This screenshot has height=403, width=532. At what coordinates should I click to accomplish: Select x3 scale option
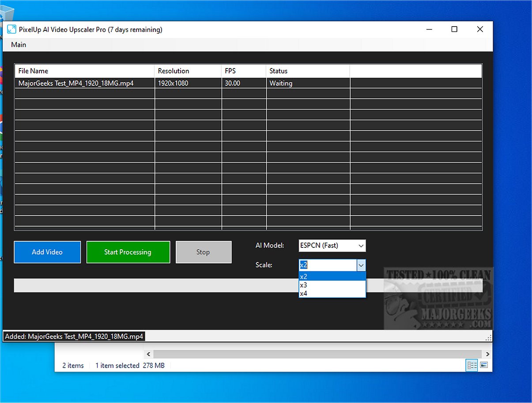pos(332,285)
